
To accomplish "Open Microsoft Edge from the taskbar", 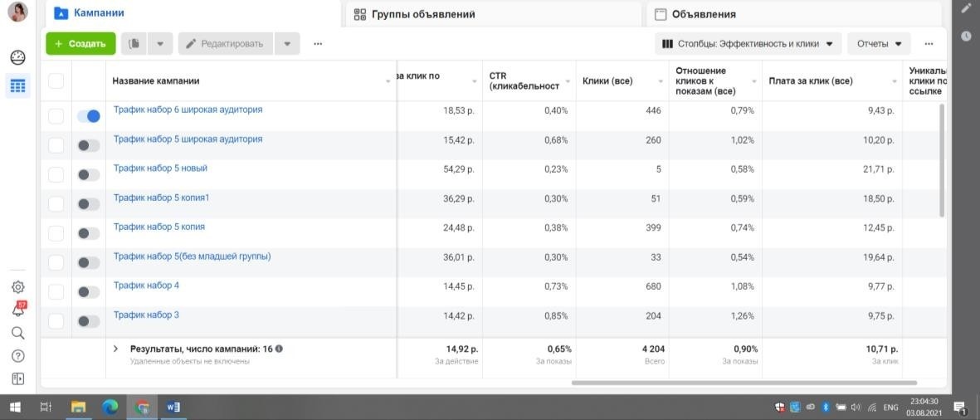I will [x=110, y=408].
